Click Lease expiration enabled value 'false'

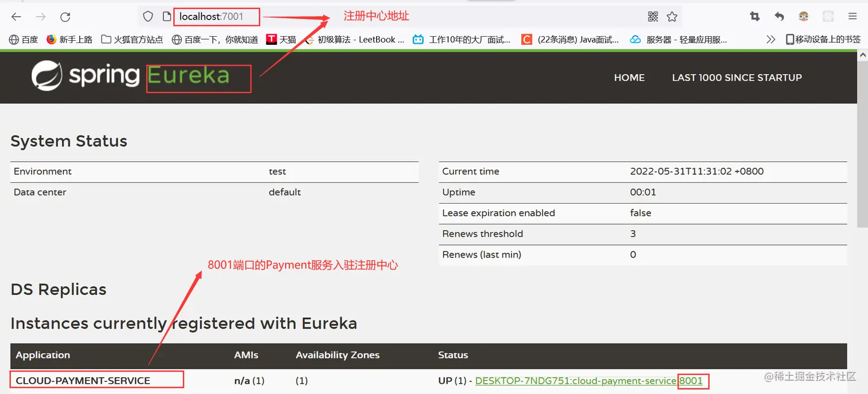click(641, 213)
